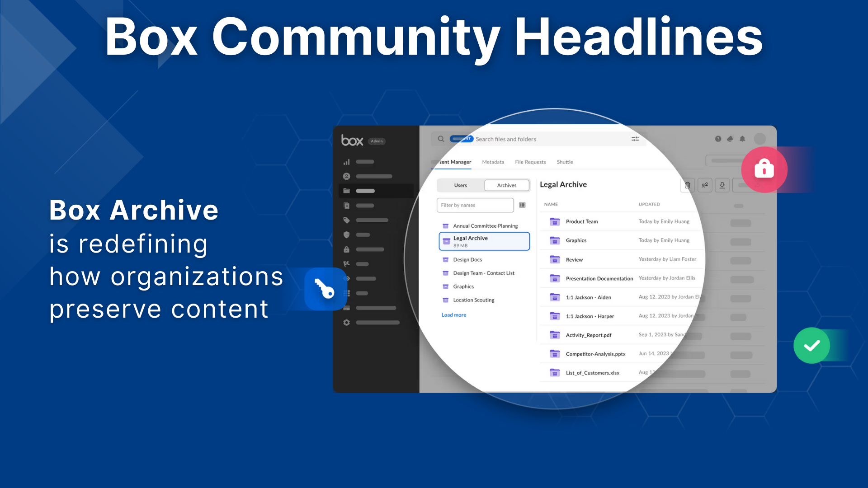The width and height of the screenshot is (868, 488).
Task: Open the user profile sidebar icon
Action: [x=347, y=176]
